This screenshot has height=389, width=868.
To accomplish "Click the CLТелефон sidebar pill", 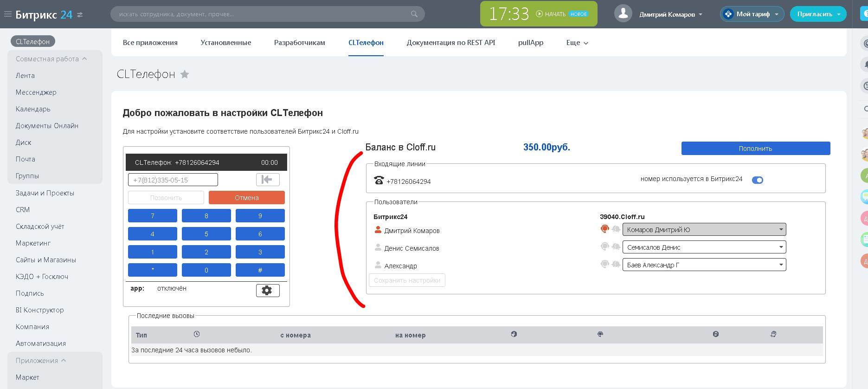I will click(x=33, y=41).
